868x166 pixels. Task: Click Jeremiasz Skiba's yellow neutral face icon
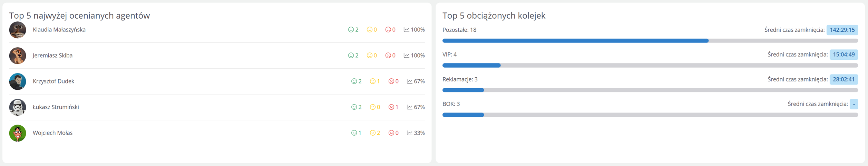pyautogui.click(x=369, y=56)
